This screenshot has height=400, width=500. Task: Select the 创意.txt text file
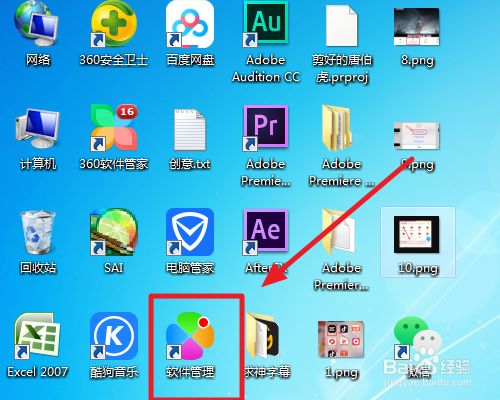[x=190, y=129]
